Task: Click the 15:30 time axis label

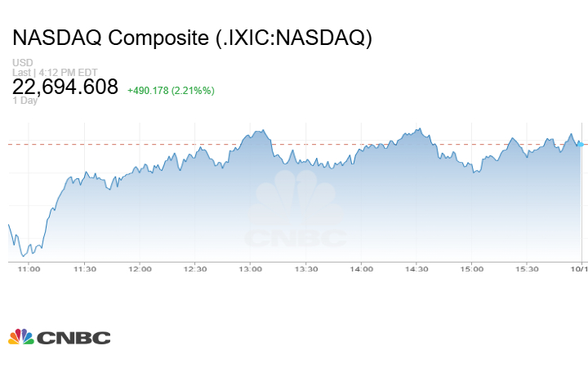Action: click(527, 268)
